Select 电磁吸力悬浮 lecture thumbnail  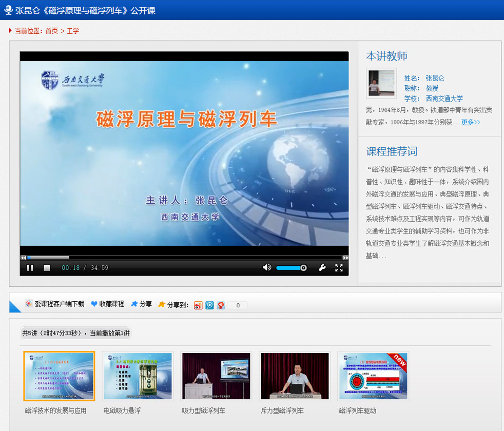138,376
